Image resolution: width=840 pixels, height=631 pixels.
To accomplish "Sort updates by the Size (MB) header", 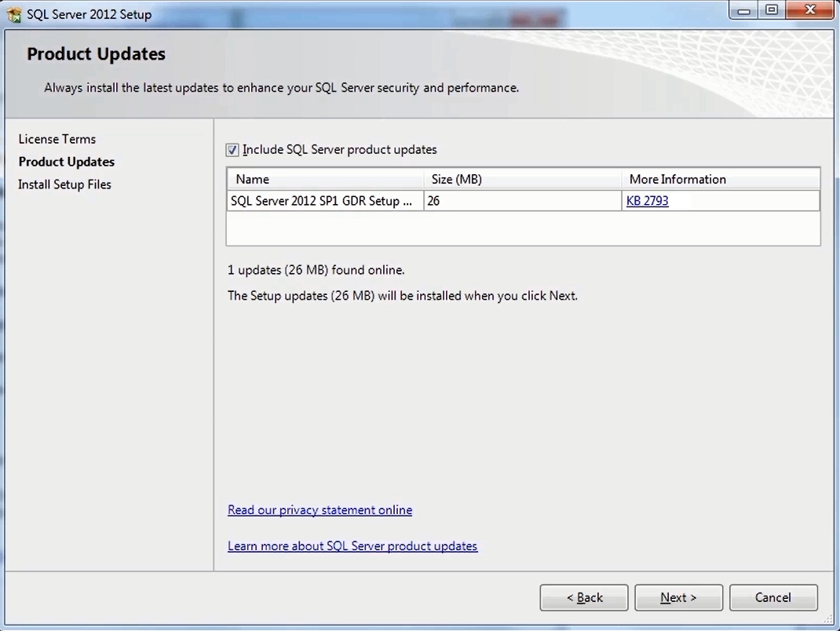I will pos(523,180).
